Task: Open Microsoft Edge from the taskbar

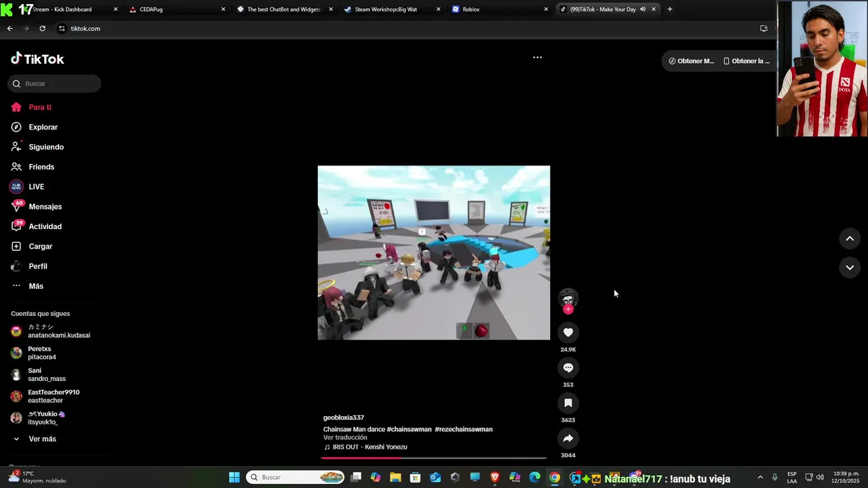Action: (534, 477)
